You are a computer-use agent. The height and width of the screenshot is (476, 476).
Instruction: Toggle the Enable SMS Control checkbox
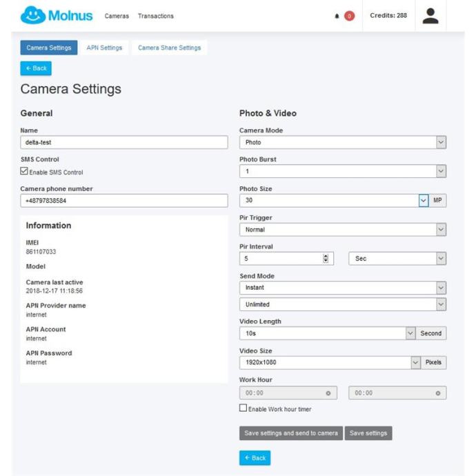(x=24, y=172)
